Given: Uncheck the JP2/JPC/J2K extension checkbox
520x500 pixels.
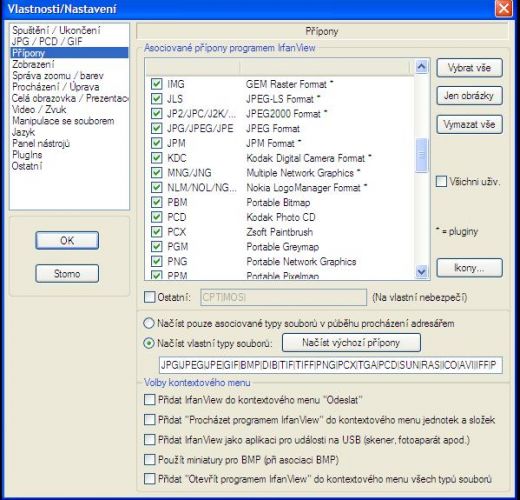Looking at the screenshot, I should [x=157, y=113].
